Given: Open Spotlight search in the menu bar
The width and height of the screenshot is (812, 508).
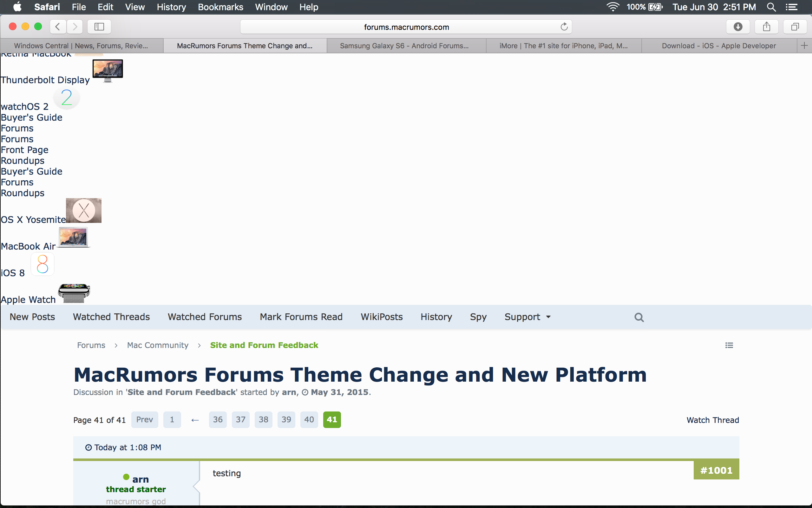Looking at the screenshot, I should pyautogui.click(x=771, y=7).
